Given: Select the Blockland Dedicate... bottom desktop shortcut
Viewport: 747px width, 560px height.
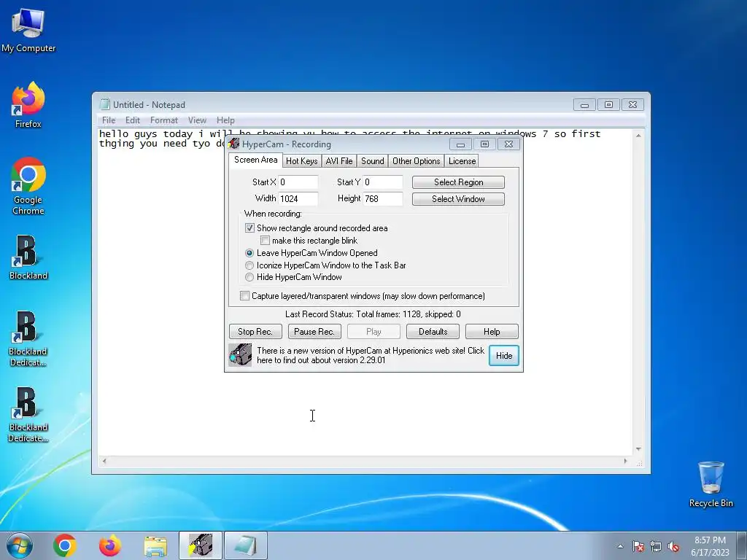Looking at the screenshot, I should 28,415.
